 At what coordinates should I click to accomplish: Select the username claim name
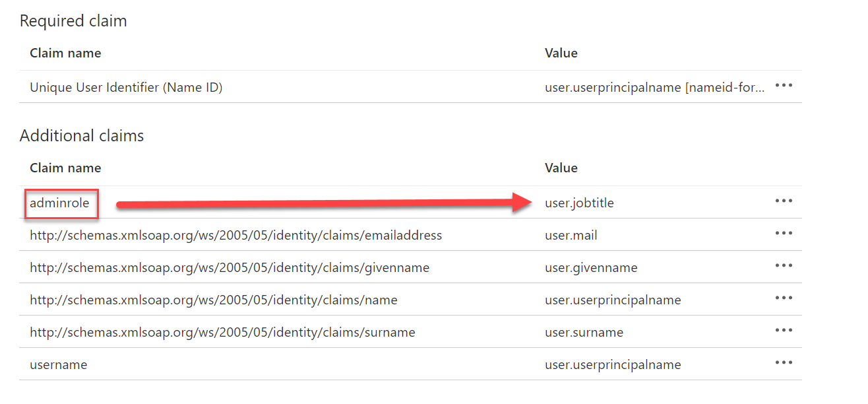[58, 364]
